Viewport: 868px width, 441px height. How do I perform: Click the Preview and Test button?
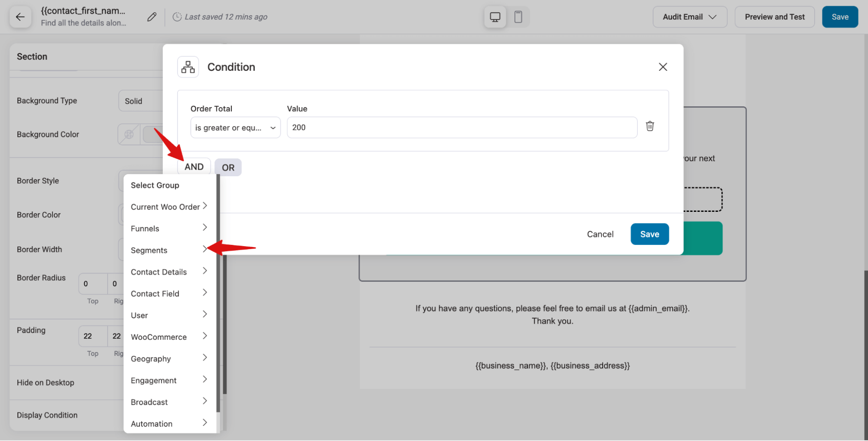774,16
